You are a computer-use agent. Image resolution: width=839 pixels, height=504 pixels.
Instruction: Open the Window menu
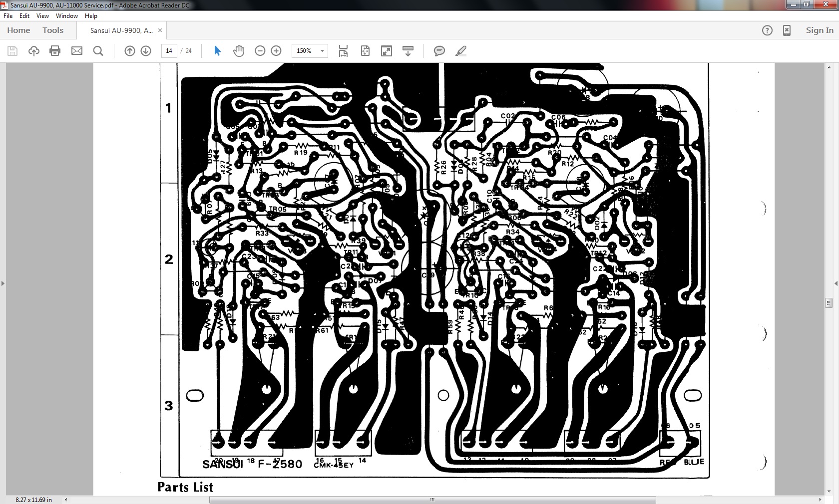[x=67, y=16]
